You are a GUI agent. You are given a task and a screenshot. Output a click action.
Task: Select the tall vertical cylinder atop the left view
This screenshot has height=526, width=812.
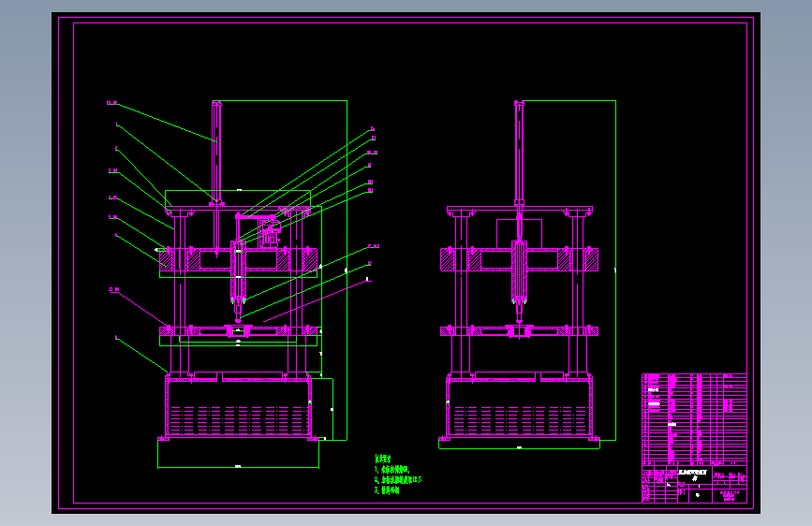216,153
